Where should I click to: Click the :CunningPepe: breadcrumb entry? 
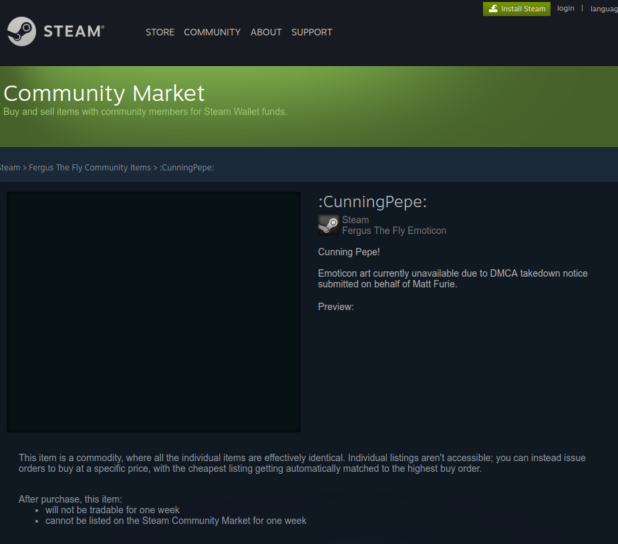pyautogui.click(x=186, y=167)
